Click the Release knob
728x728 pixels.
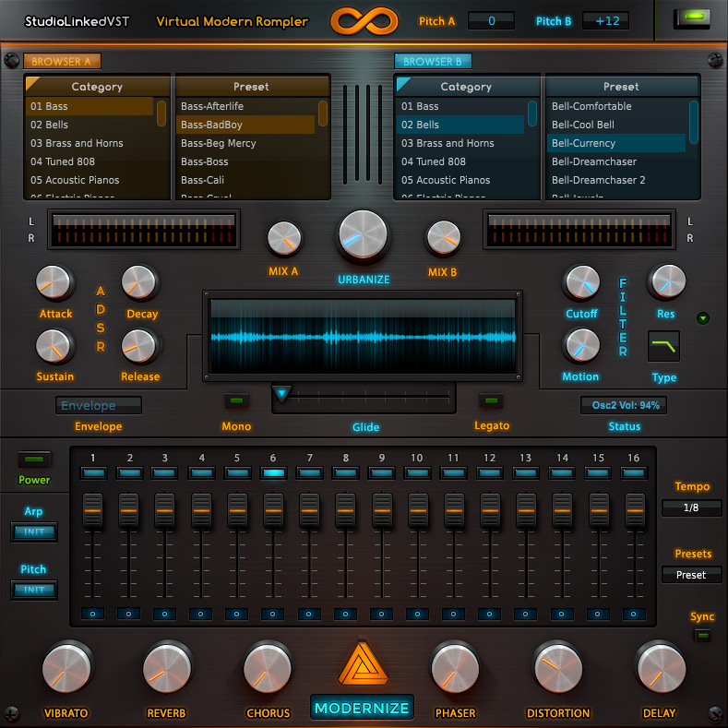(138, 346)
